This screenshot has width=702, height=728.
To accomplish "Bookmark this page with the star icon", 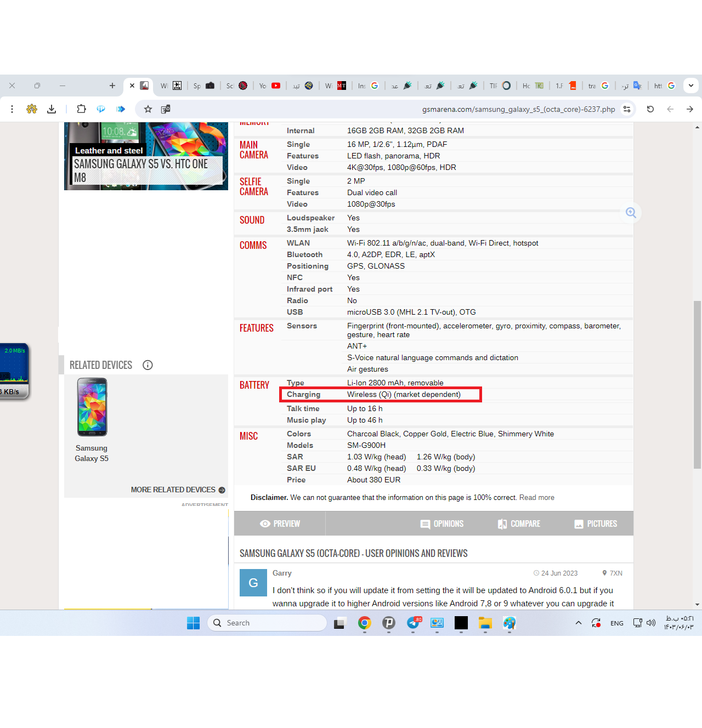I will (x=148, y=109).
